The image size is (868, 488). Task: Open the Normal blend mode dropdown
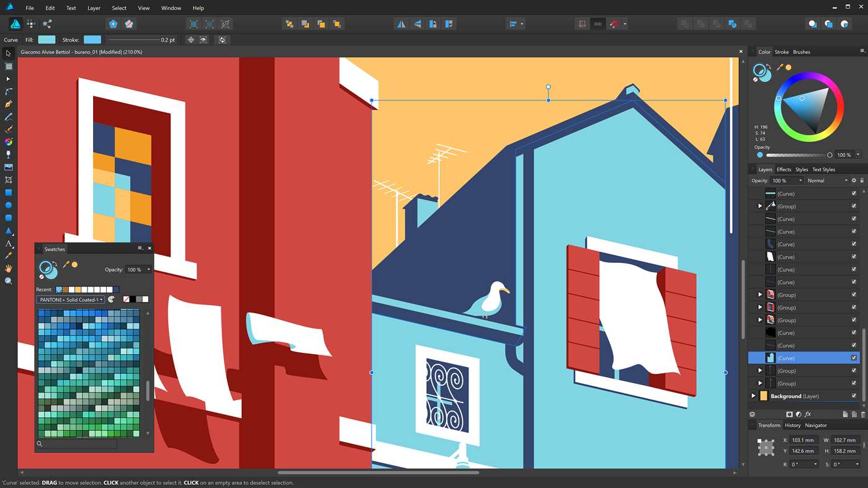point(827,180)
